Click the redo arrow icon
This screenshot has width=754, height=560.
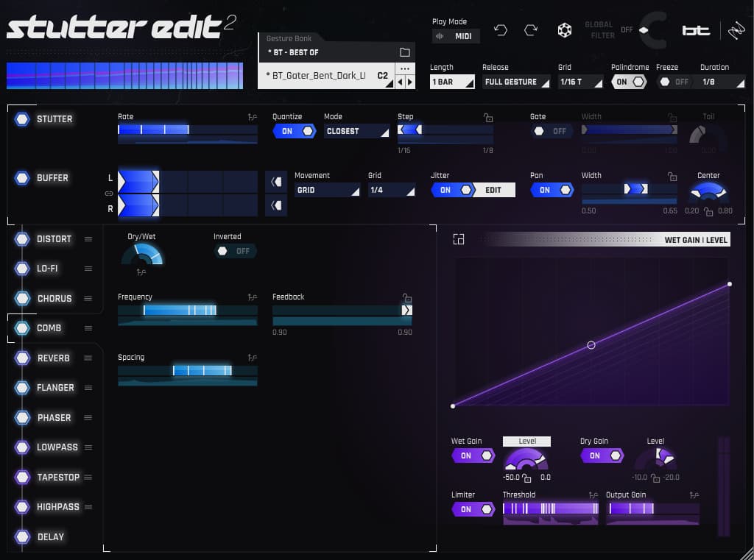[x=531, y=31]
